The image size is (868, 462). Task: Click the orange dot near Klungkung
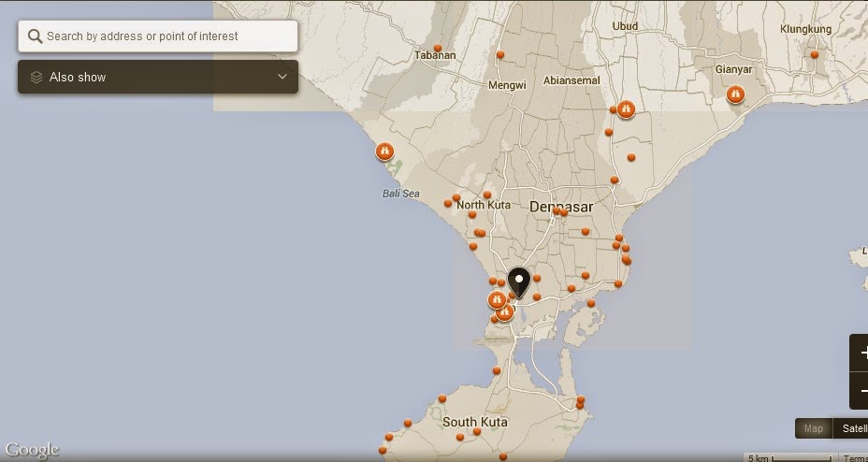[815, 54]
